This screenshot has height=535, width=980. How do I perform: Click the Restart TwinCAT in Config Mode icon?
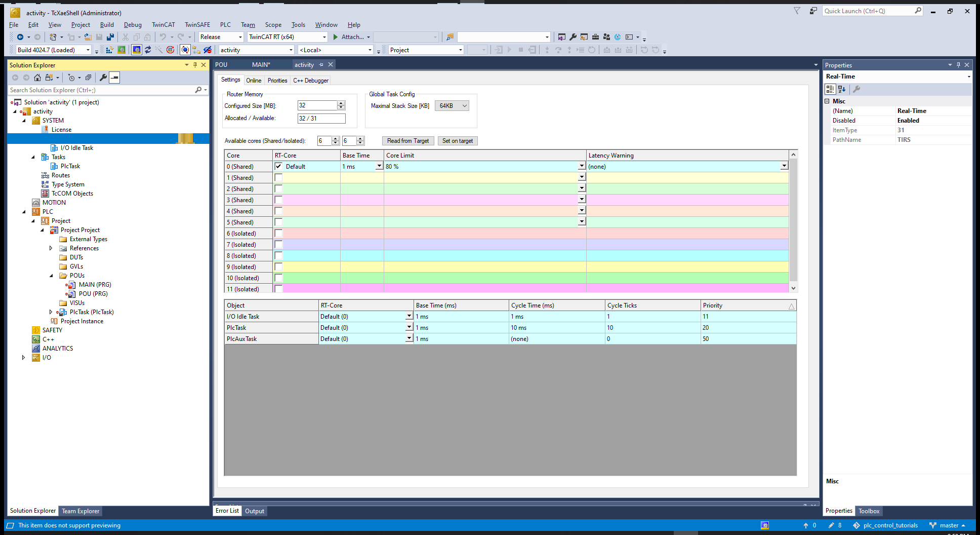137,50
